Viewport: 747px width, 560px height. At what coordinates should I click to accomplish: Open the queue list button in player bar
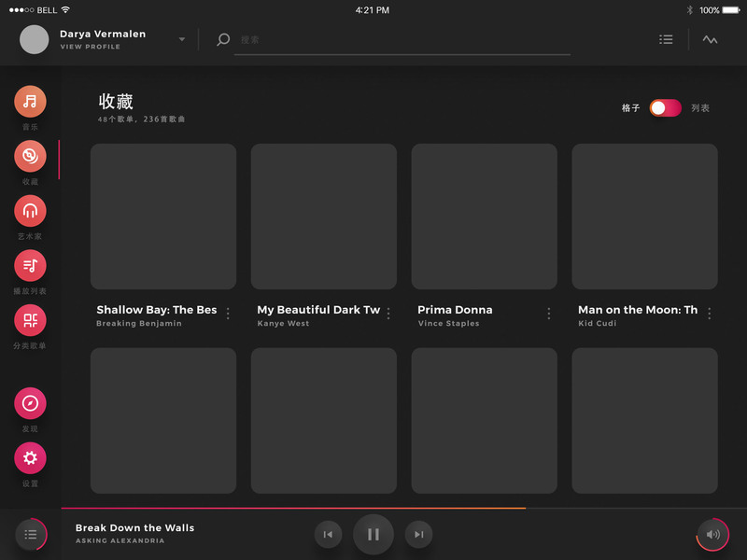[31, 534]
